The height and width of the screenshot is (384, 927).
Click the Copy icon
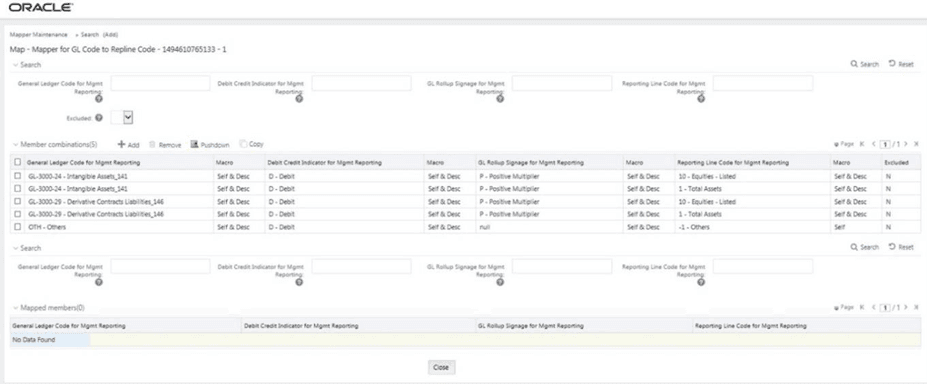tap(243, 144)
